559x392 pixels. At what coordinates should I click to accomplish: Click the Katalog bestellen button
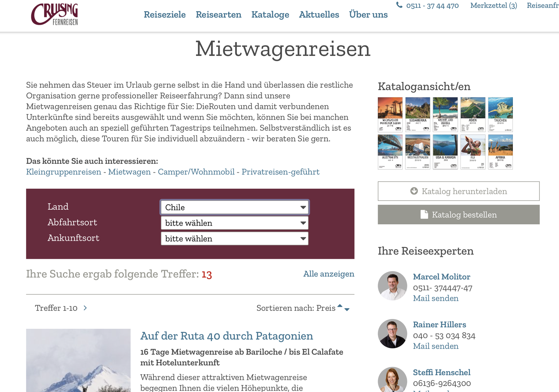(x=458, y=215)
